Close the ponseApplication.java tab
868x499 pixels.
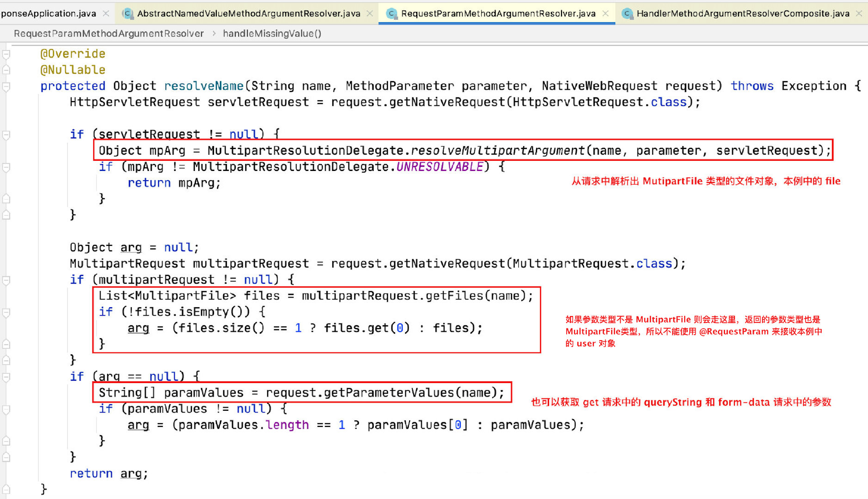point(106,13)
